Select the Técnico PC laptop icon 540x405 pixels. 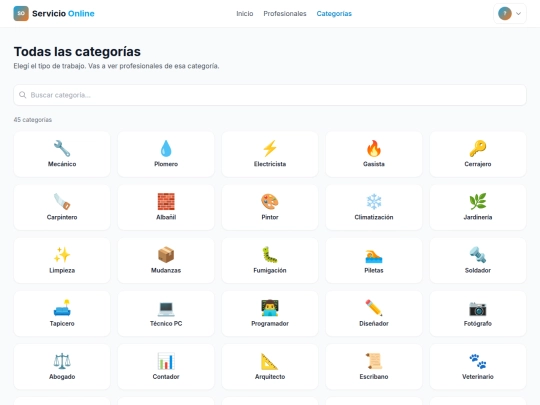click(x=166, y=308)
